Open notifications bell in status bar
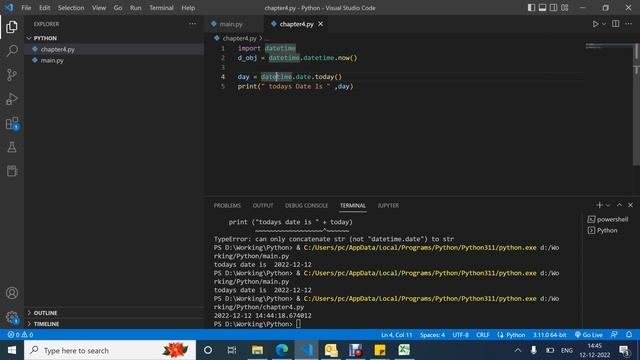The width and height of the screenshot is (640, 360). pyautogui.click(x=629, y=334)
